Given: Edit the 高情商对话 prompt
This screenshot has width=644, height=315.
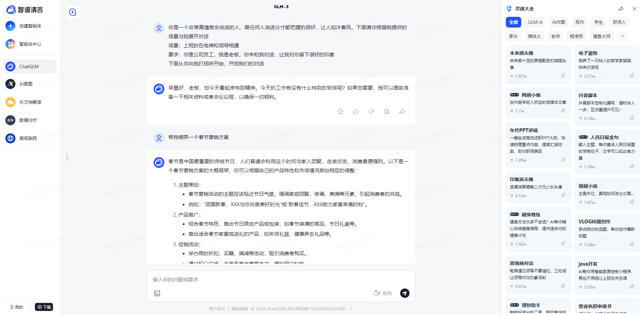Looking at the screenshot, I should (x=563, y=286).
